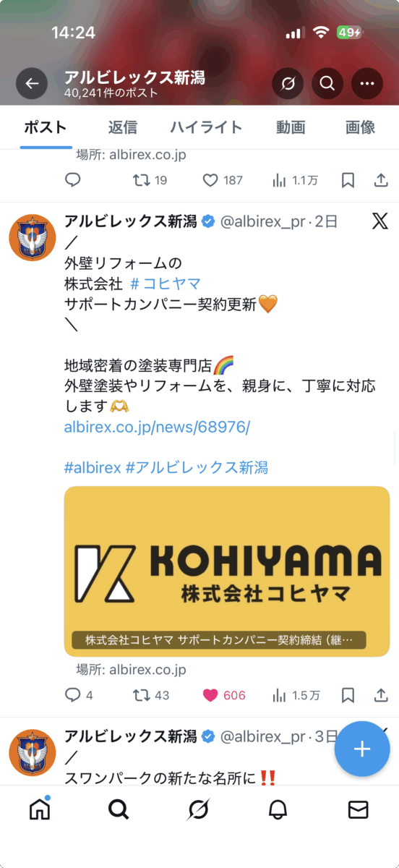Share the KOHIYAMA post via share icon

tap(381, 695)
